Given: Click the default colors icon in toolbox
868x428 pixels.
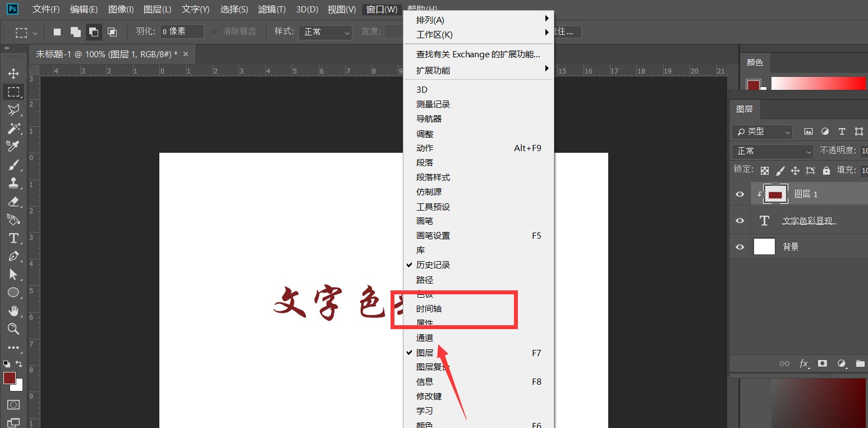Looking at the screenshot, I should click(x=6, y=364).
